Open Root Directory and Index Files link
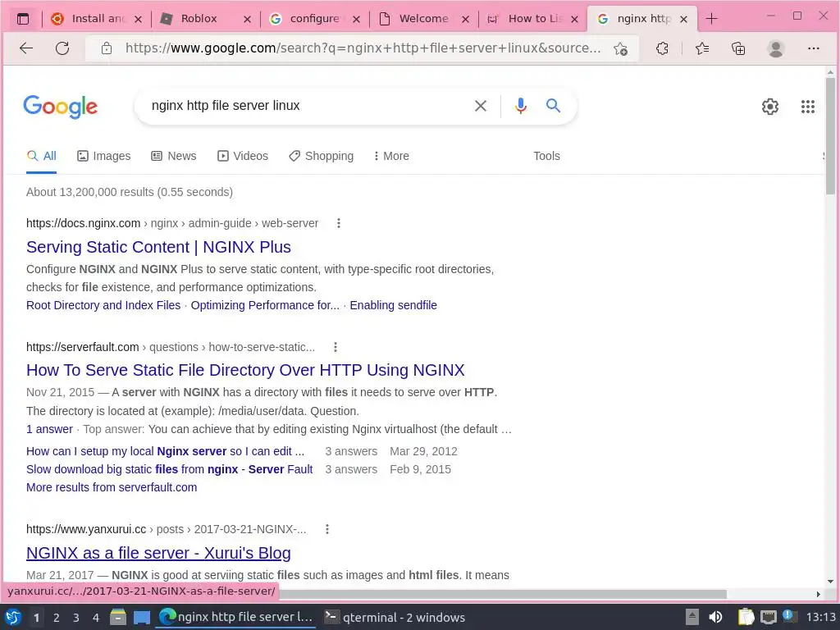Screen dimensions: 840x630 [103, 305]
